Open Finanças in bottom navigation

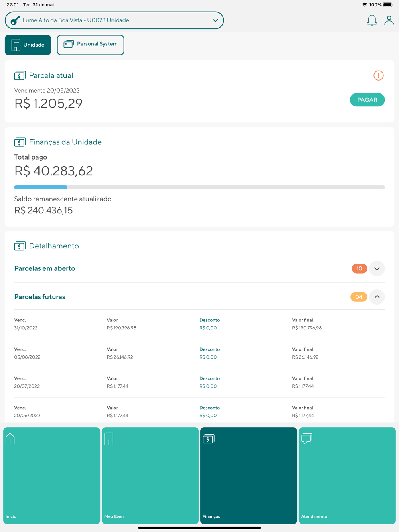(x=249, y=475)
